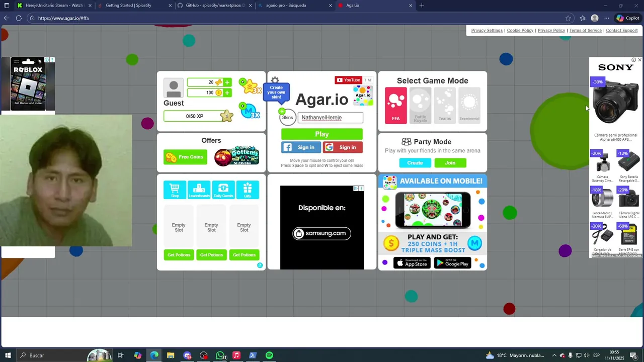
Task: Join a party
Action: coord(450,163)
